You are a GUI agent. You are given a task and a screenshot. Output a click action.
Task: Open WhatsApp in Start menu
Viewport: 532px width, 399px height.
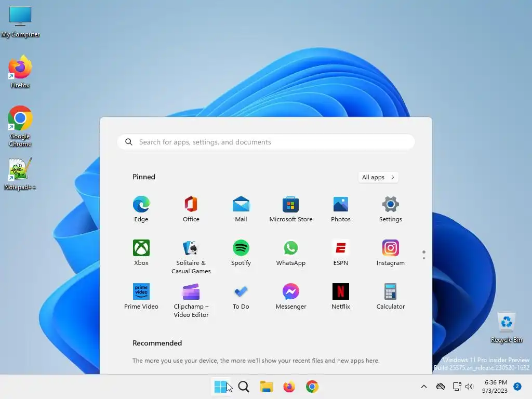[291, 252]
